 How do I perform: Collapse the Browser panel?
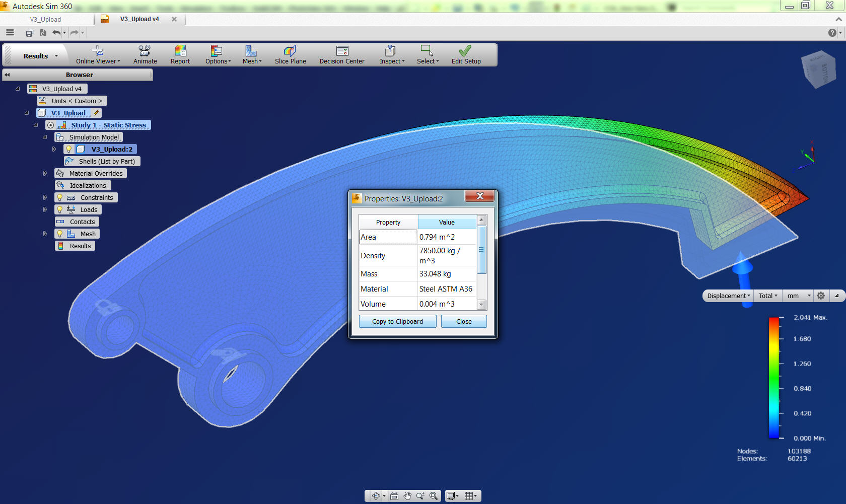tap(8, 75)
